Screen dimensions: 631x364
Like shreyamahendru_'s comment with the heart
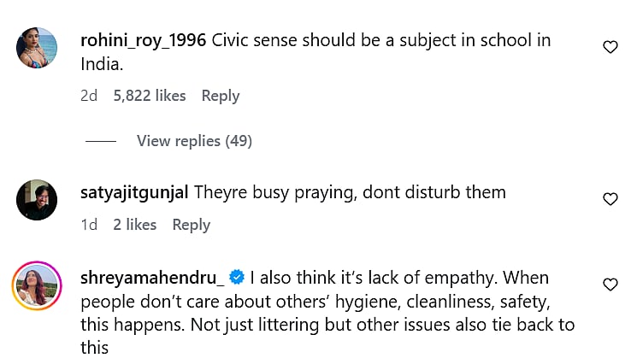click(x=610, y=285)
